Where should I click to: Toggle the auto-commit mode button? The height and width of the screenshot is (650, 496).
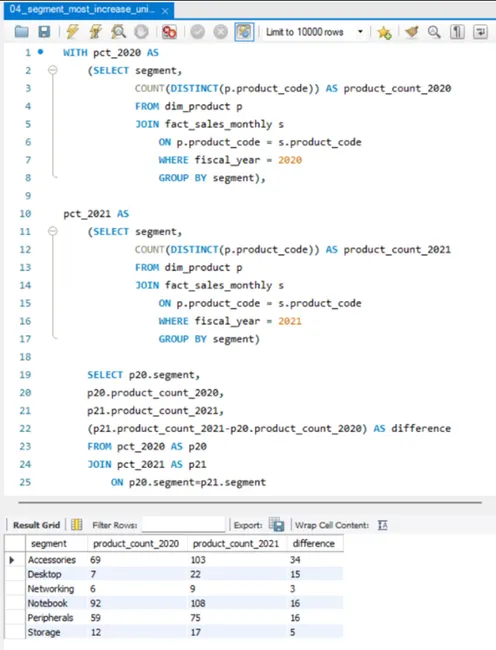244,32
